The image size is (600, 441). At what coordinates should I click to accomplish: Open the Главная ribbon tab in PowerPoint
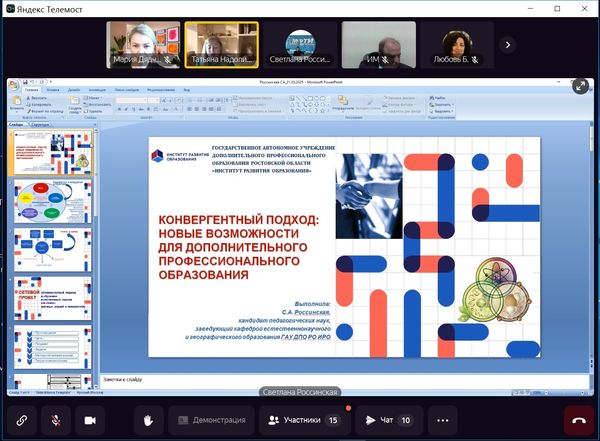click(32, 88)
